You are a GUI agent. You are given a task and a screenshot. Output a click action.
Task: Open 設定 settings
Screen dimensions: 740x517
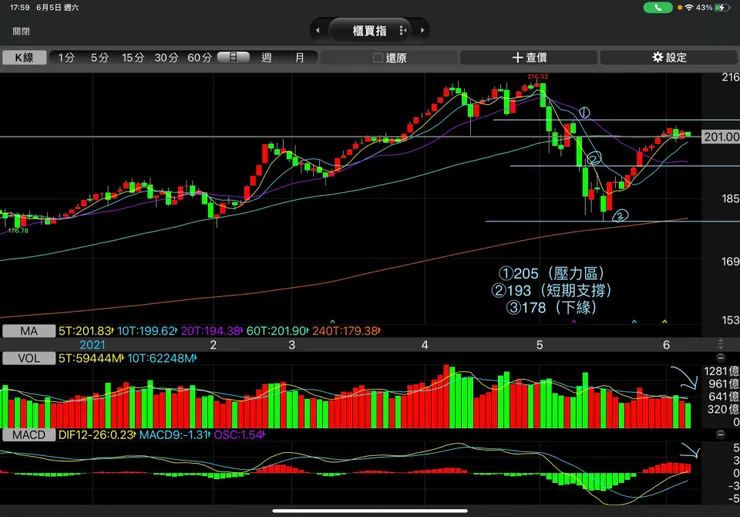(669, 58)
